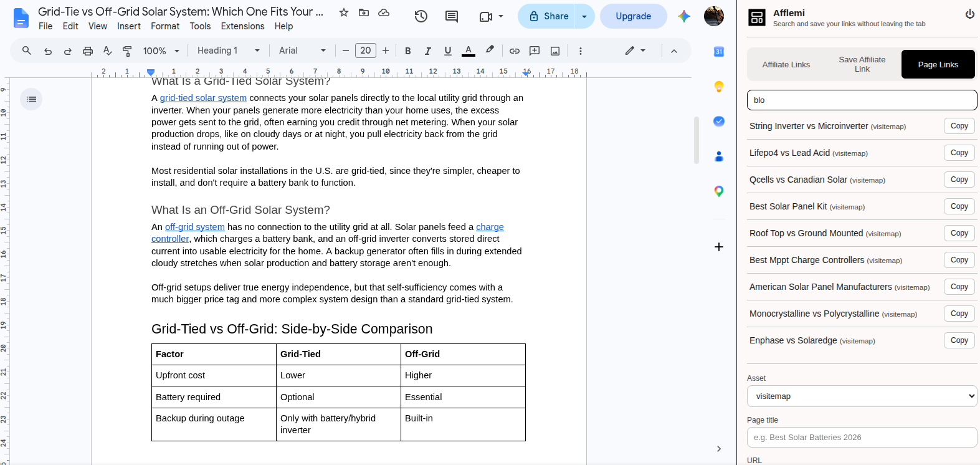
Task: Open more toolbar options
Action: [581, 51]
